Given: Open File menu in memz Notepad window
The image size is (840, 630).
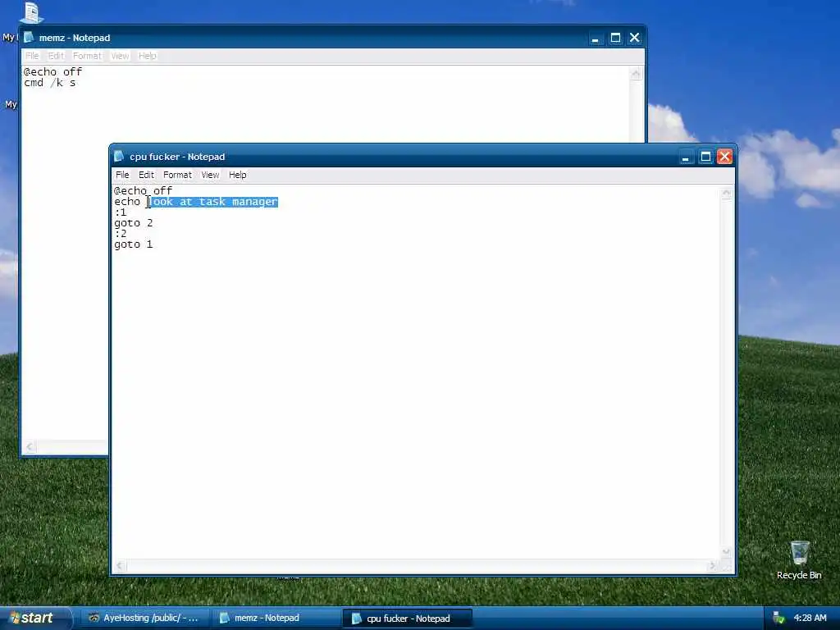Looking at the screenshot, I should pyautogui.click(x=32, y=56).
